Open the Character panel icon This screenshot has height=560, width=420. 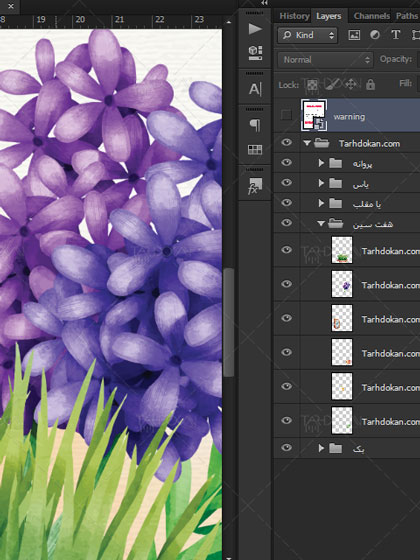[x=255, y=89]
